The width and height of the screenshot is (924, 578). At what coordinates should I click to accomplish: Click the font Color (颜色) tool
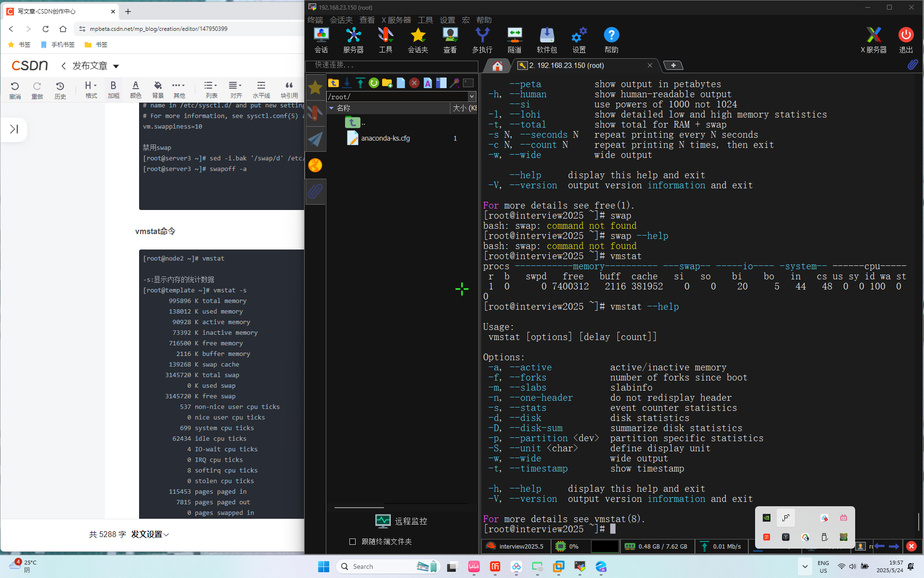point(135,89)
